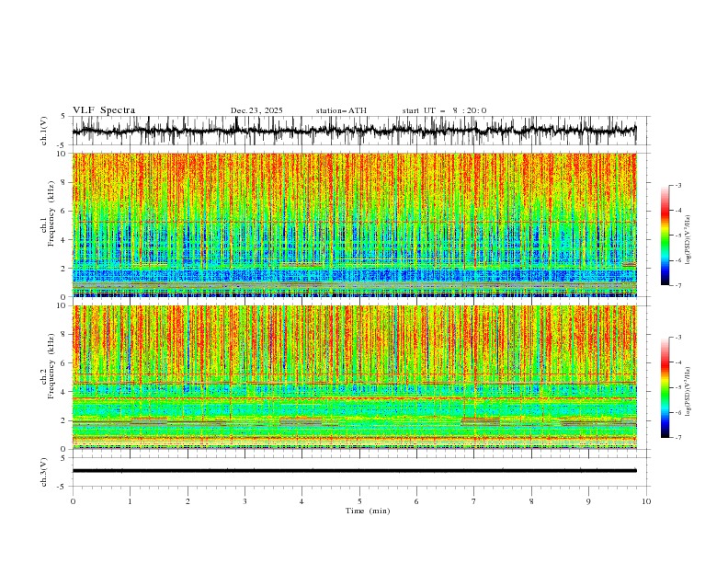Click the 3 tick on the Time axis

click(x=245, y=501)
